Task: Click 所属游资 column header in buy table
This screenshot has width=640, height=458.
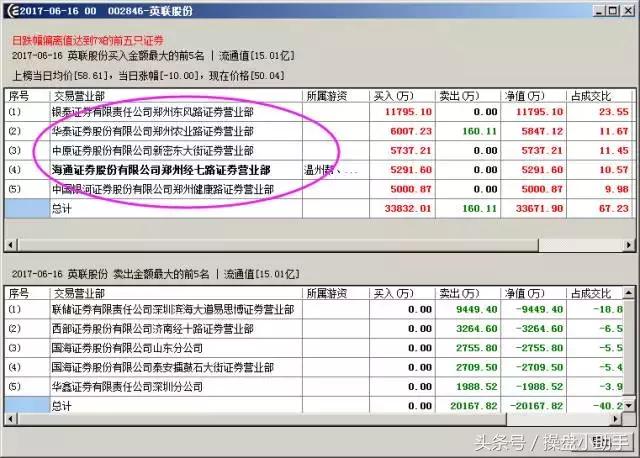Action: (336, 96)
